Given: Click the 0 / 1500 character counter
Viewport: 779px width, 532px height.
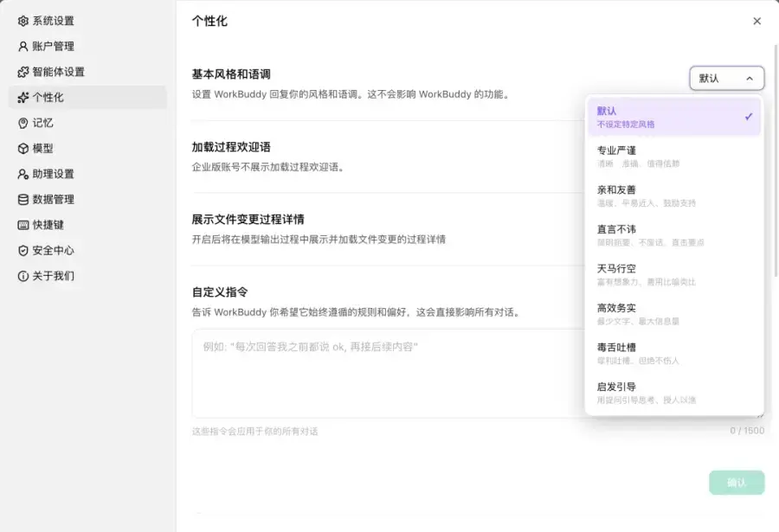Looking at the screenshot, I should (747, 431).
